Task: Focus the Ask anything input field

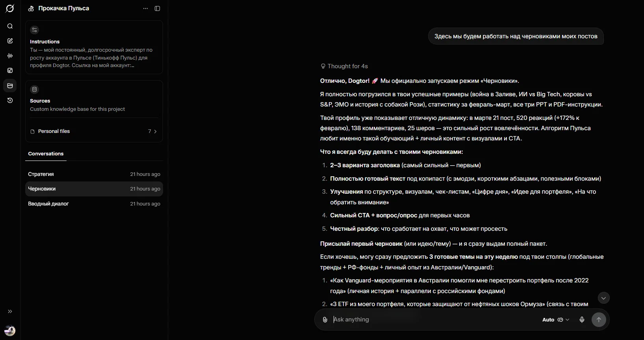Action: 433,319
